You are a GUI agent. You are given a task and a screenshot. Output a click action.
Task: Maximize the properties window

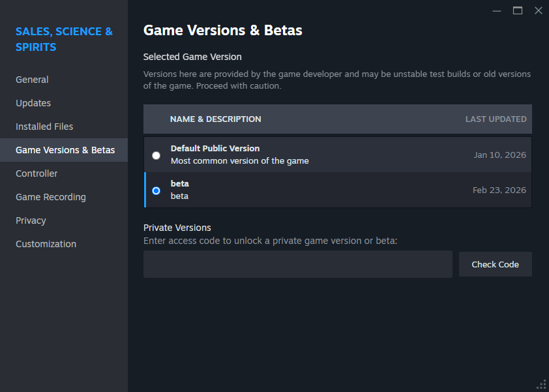pos(518,10)
